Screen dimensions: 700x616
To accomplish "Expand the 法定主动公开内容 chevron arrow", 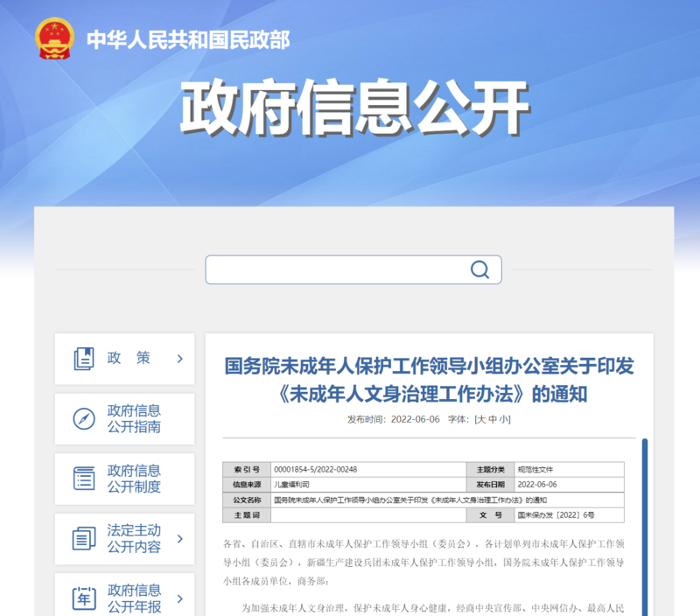I will (179, 538).
